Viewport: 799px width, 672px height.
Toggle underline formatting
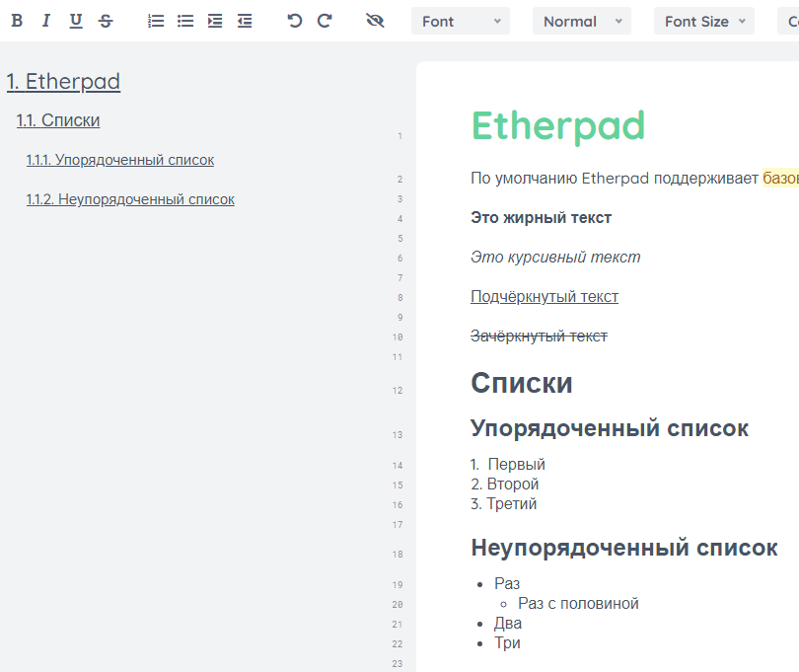(x=76, y=21)
